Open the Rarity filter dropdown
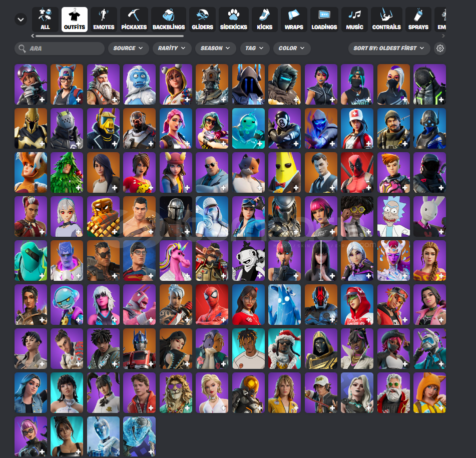 172,49
